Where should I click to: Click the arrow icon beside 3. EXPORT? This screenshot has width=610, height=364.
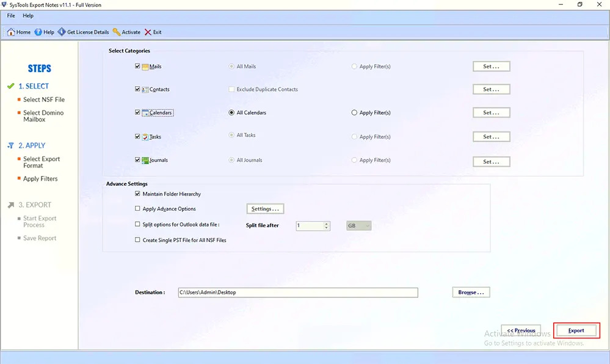click(11, 205)
